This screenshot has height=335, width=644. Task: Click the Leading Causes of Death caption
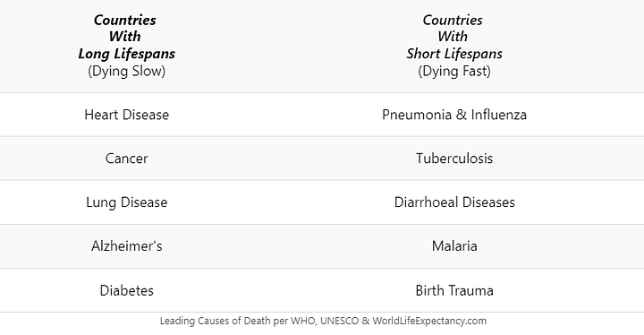click(x=323, y=321)
